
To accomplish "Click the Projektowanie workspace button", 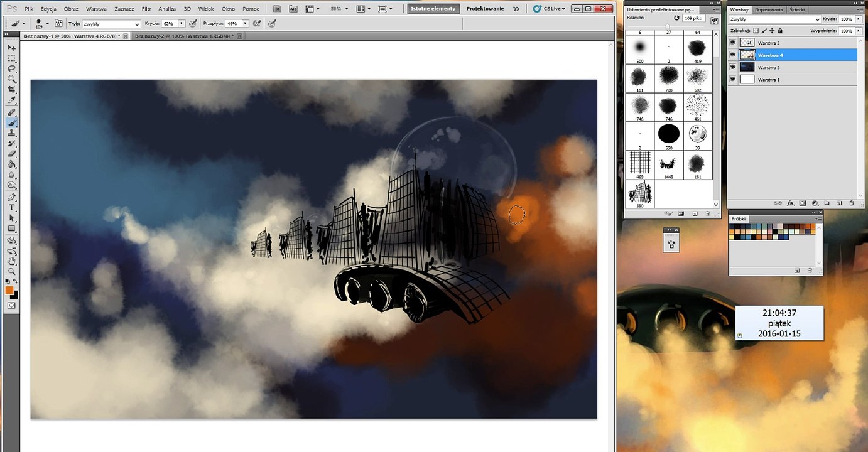I will pyautogui.click(x=486, y=9).
